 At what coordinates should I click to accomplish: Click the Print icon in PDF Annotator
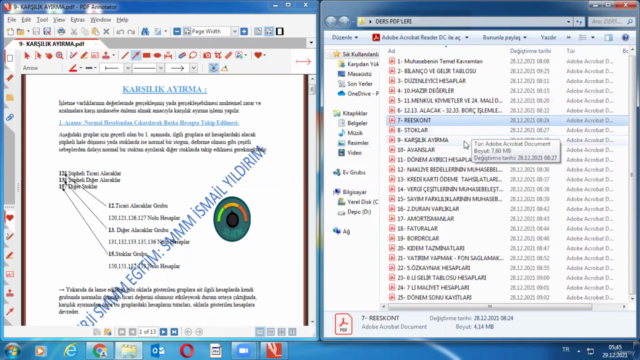pyautogui.click(x=61, y=31)
